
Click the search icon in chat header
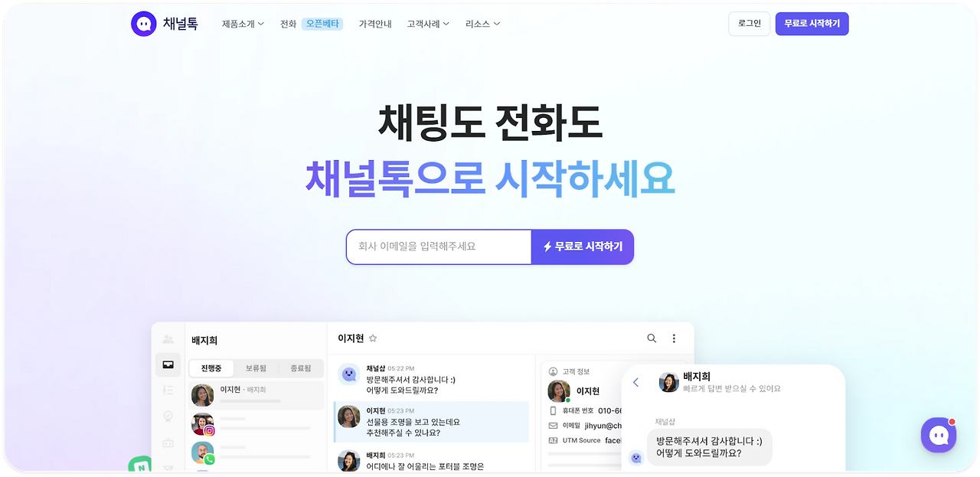652,338
